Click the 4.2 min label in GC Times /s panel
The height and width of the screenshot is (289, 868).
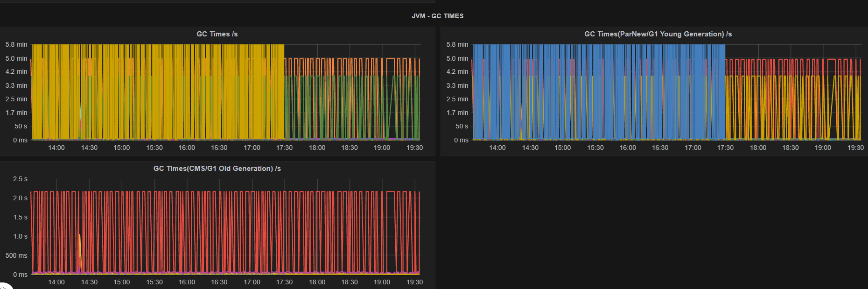click(16, 71)
